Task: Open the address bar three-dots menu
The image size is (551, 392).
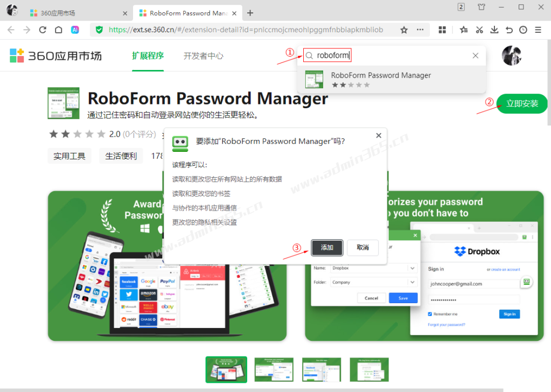Action: pyautogui.click(x=420, y=30)
